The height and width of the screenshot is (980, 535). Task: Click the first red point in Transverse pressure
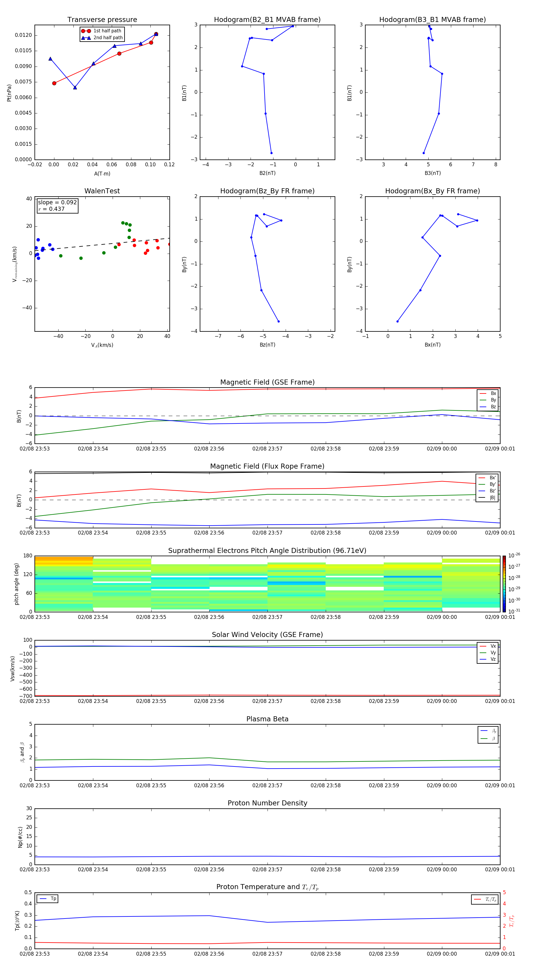[54, 83]
